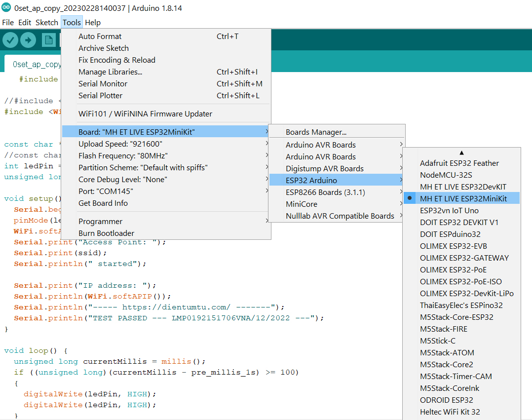Select OLIMEX ESP32-EVB board

pos(461,246)
